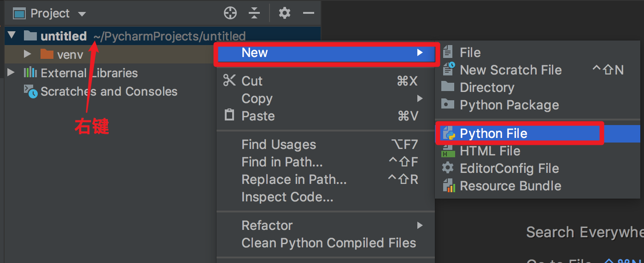Click the EditorConfig File gear icon
Screen dimensions: 644x263
(x=448, y=168)
